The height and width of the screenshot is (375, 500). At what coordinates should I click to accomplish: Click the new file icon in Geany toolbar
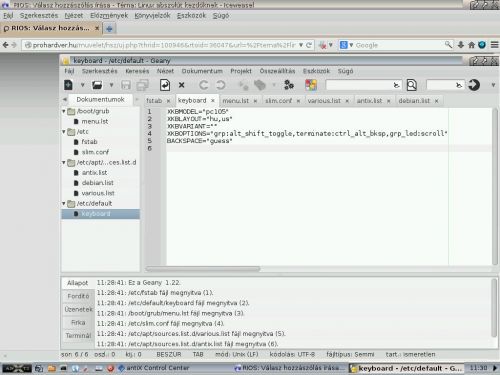pyautogui.click(x=68, y=85)
